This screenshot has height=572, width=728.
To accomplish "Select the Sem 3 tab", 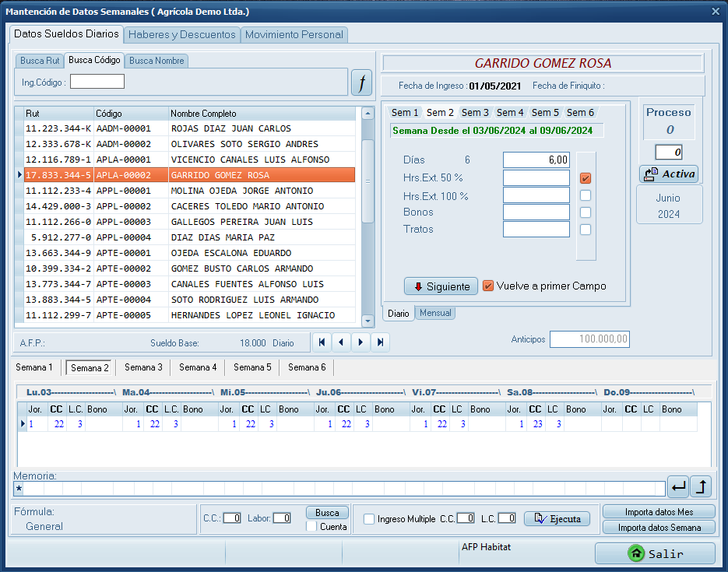I will point(475,113).
